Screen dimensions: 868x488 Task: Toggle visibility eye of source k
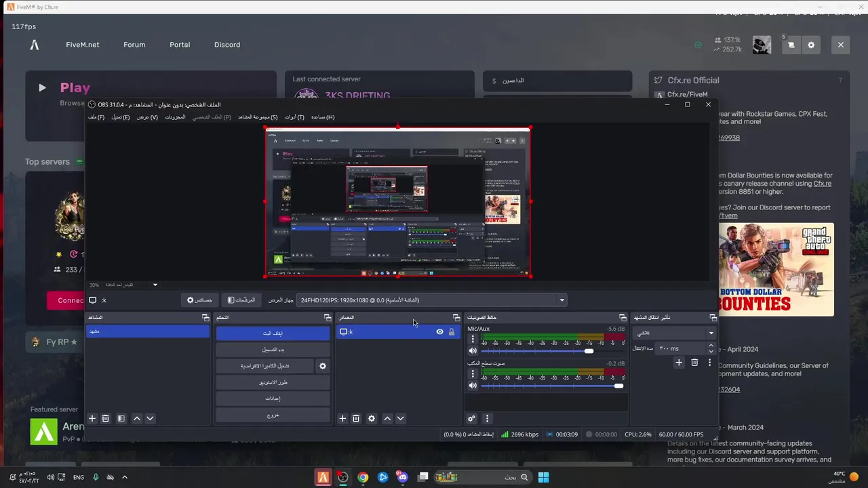439,332
